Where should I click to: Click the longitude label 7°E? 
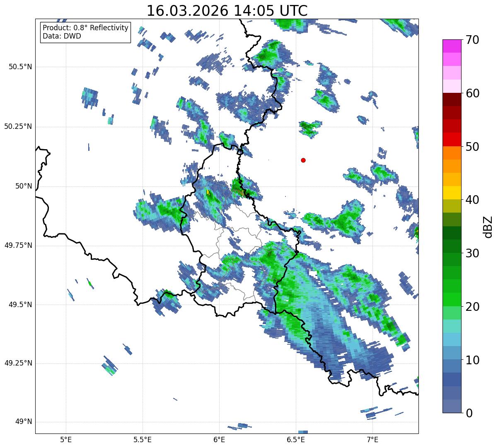click(372, 439)
